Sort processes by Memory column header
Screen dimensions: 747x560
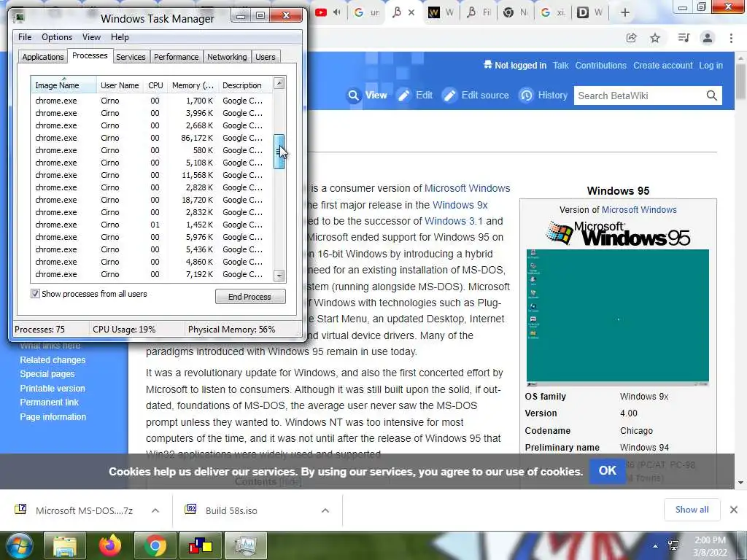(193, 85)
